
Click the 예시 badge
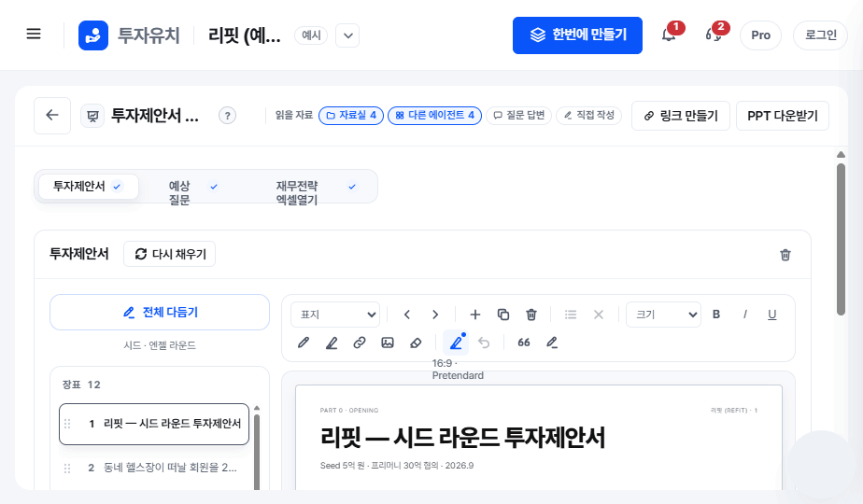(x=311, y=35)
